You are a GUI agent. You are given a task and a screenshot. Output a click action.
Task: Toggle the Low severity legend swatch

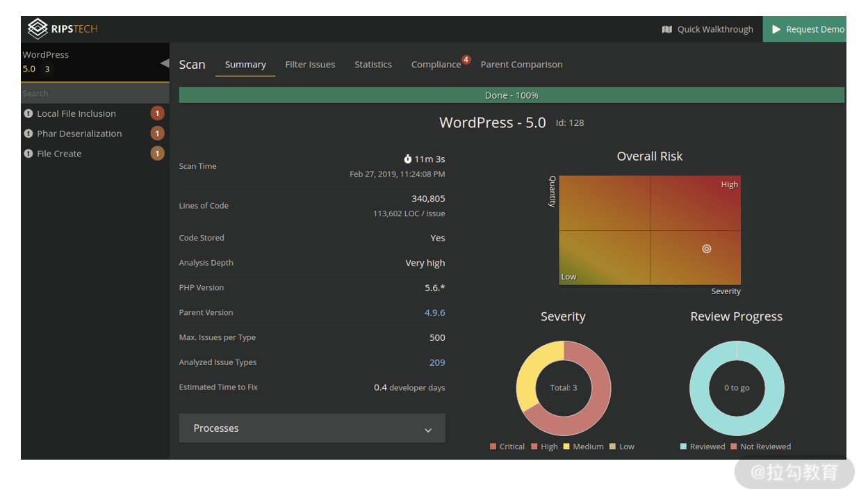click(613, 447)
